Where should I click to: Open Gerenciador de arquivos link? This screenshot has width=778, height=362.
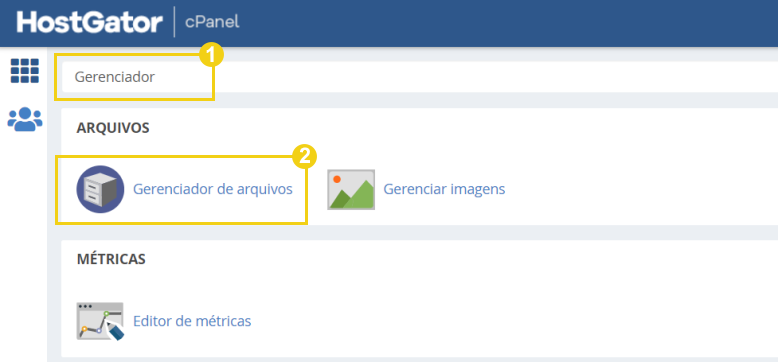(213, 189)
